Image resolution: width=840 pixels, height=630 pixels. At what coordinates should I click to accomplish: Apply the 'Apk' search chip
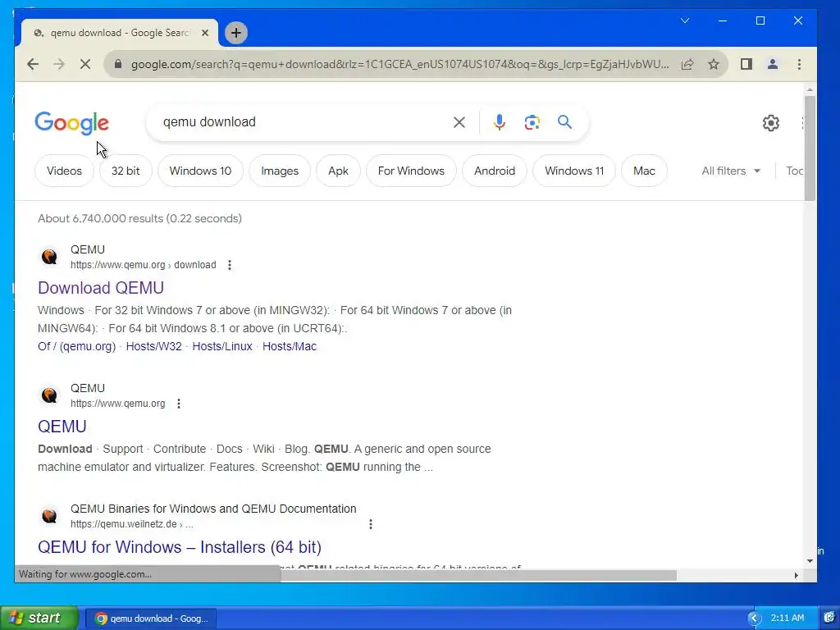(x=338, y=171)
